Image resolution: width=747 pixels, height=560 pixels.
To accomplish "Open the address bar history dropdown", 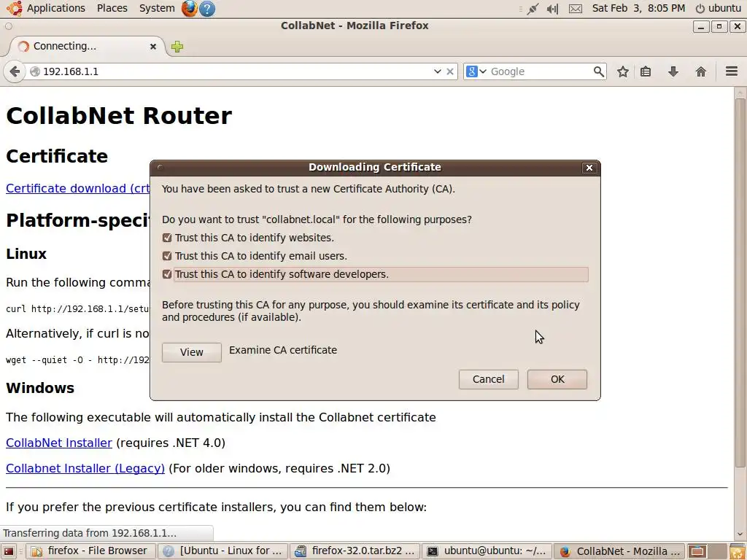I will pos(438,71).
